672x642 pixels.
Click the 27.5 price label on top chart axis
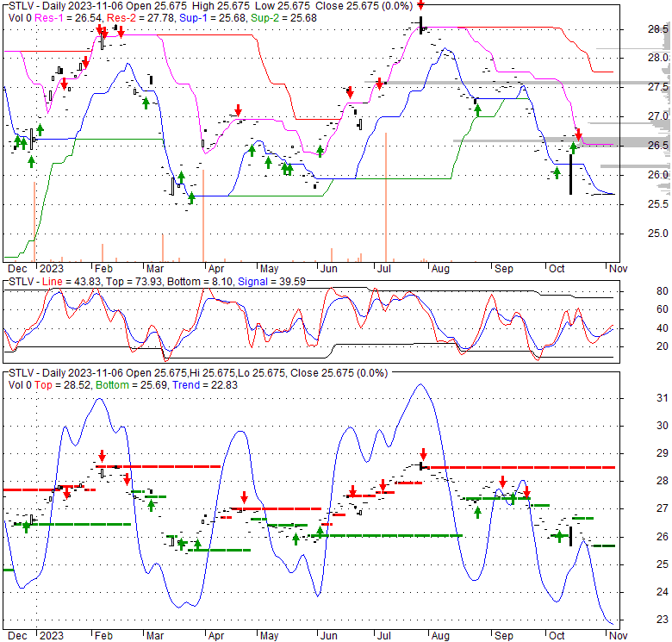pos(658,87)
